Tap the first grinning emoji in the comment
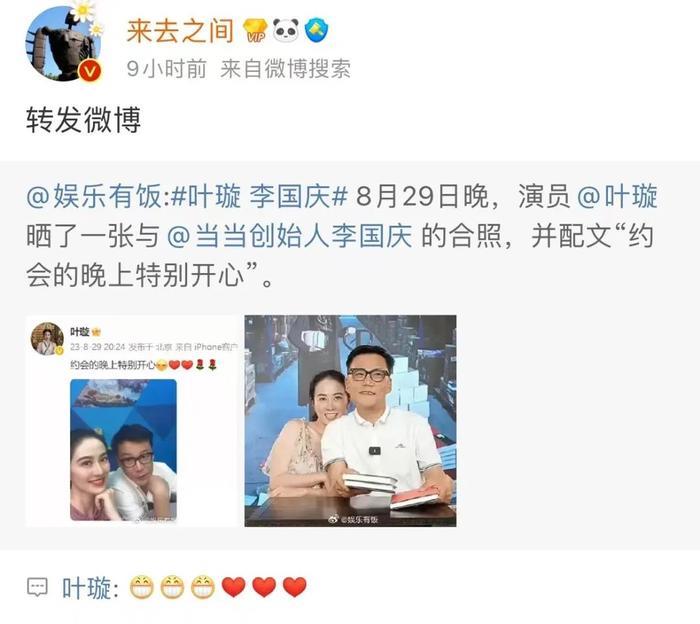Screen dimensions: 700x624 point(142,587)
